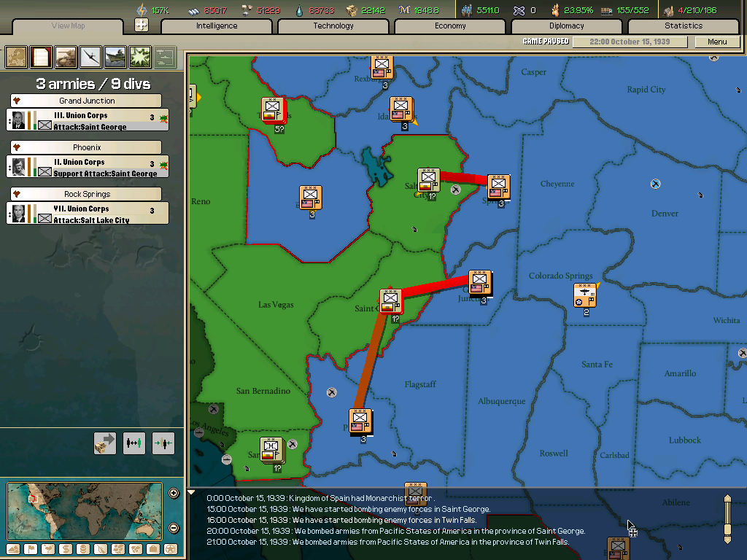Image resolution: width=747 pixels, height=560 pixels.
Task: Select the aircraft icon in top toolbar
Action: point(89,56)
